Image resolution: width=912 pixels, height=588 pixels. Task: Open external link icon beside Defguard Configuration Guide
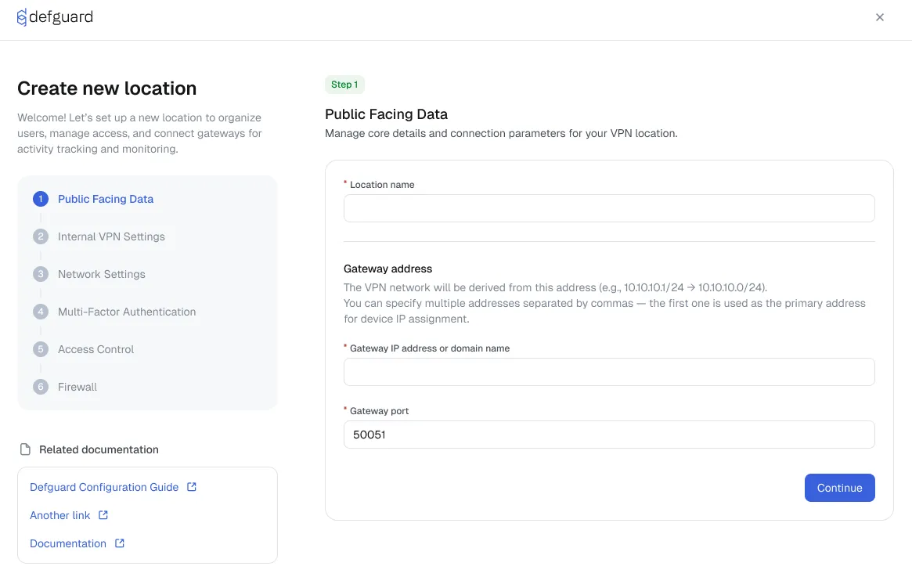tap(190, 487)
